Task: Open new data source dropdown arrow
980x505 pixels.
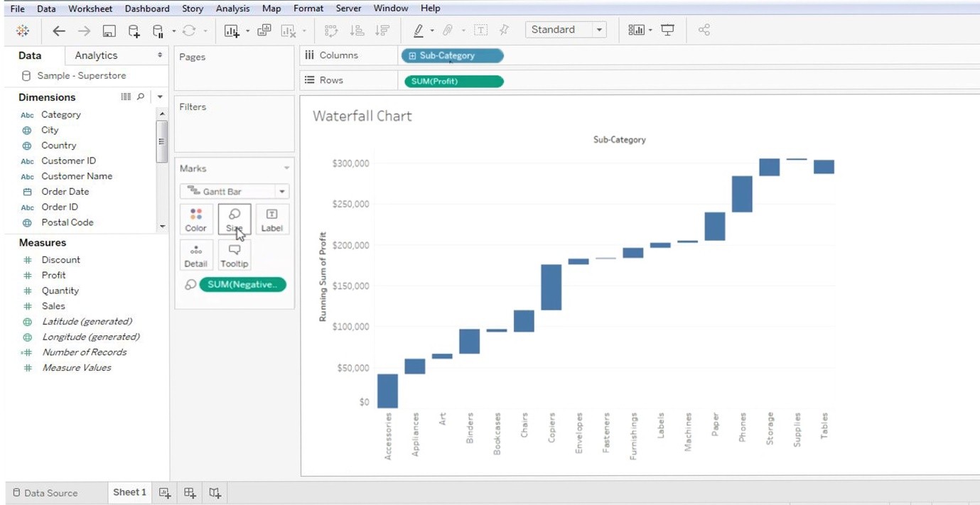Action: pos(174,31)
